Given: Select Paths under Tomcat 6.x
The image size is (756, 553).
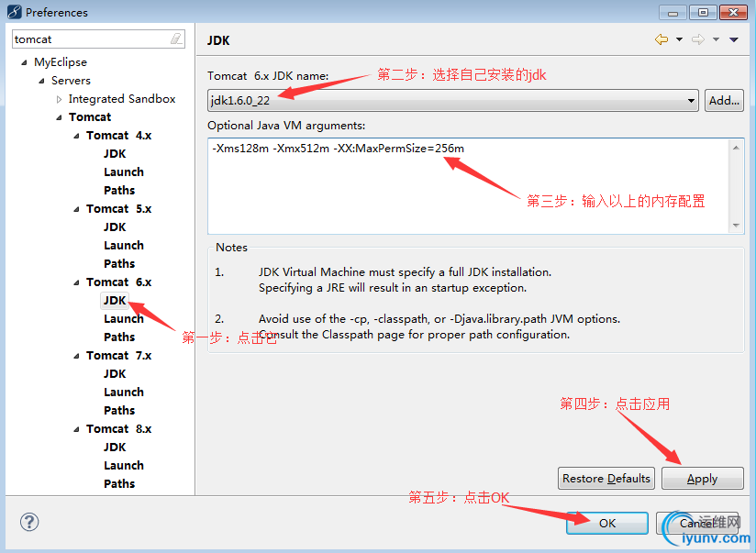Looking at the screenshot, I should pos(119,337).
